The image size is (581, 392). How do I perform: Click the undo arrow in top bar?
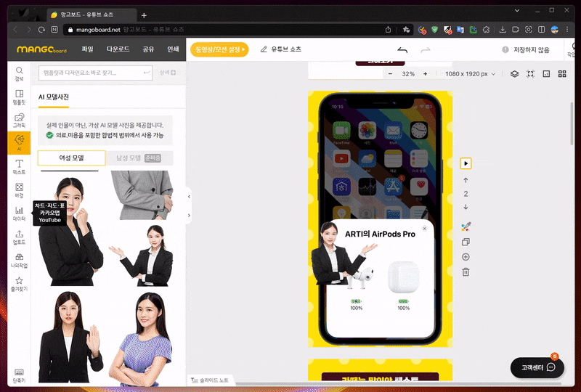click(402, 49)
